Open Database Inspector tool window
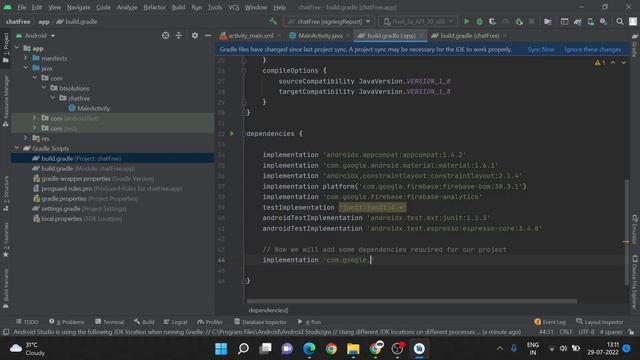This screenshot has width=640, height=360. coord(260,322)
